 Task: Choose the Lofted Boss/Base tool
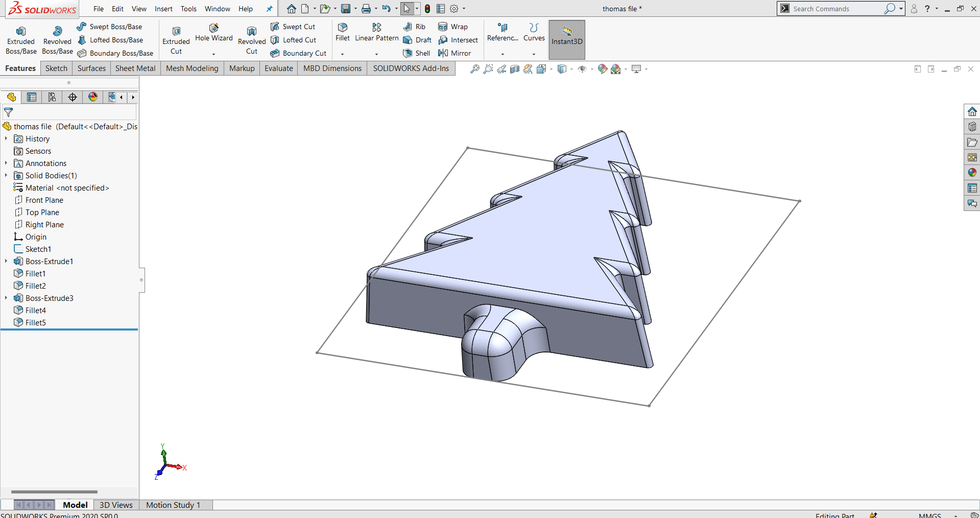click(x=110, y=40)
